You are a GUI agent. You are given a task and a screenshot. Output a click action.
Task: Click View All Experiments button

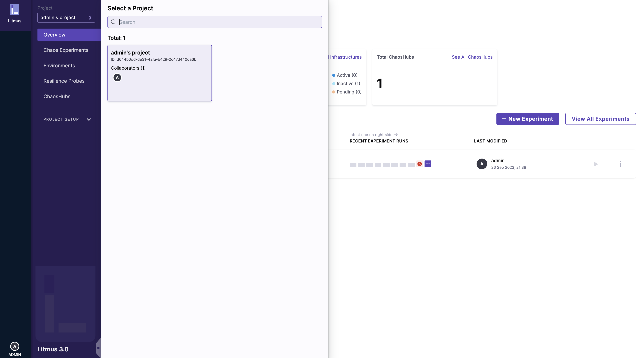click(x=600, y=119)
